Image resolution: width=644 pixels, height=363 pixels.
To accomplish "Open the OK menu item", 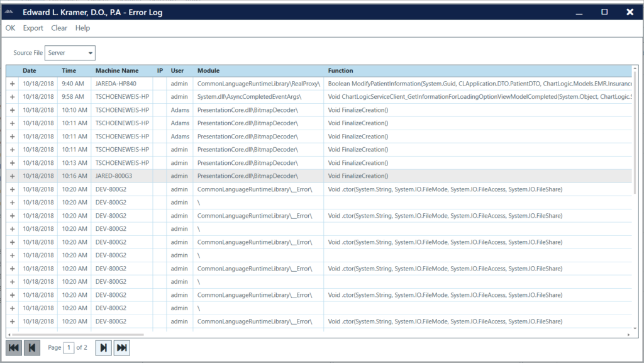I will tap(10, 28).
